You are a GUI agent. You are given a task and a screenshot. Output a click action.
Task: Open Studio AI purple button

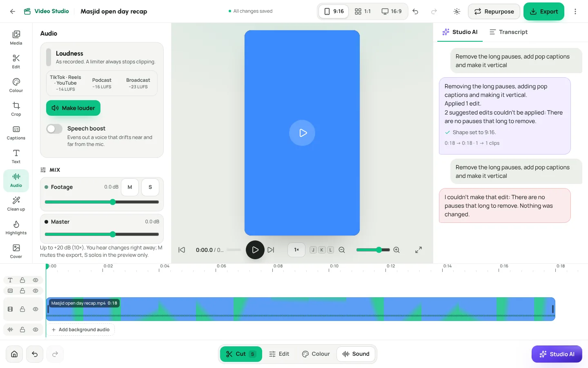[x=557, y=354]
